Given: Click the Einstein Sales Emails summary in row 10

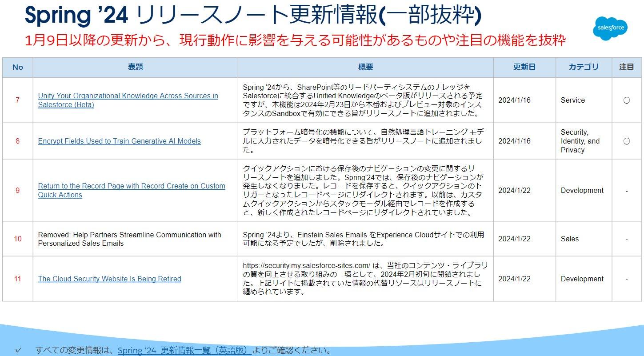Looking at the screenshot, I should pos(364,239).
